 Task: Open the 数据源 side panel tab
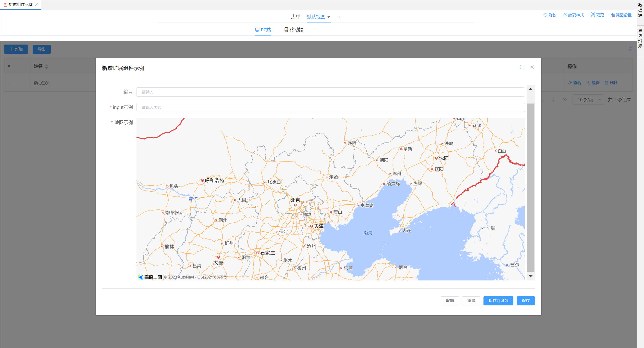(640, 11)
